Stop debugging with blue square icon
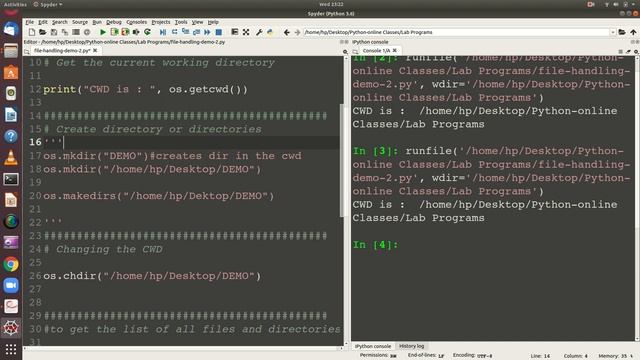Image resolution: width=640 pixels, height=360 pixels. pyautogui.click(x=219, y=32)
